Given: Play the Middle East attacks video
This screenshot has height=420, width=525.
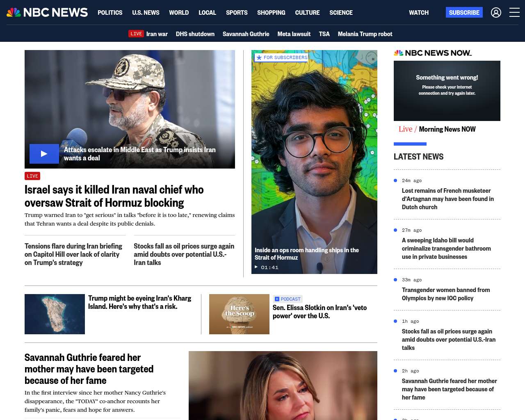Looking at the screenshot, I should click(44, 154).
